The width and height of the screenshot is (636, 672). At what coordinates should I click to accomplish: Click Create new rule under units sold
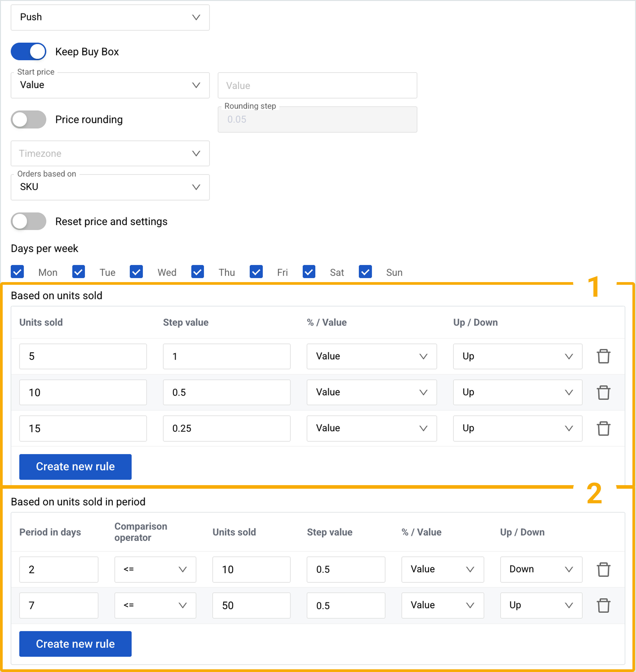pos(75,466)
